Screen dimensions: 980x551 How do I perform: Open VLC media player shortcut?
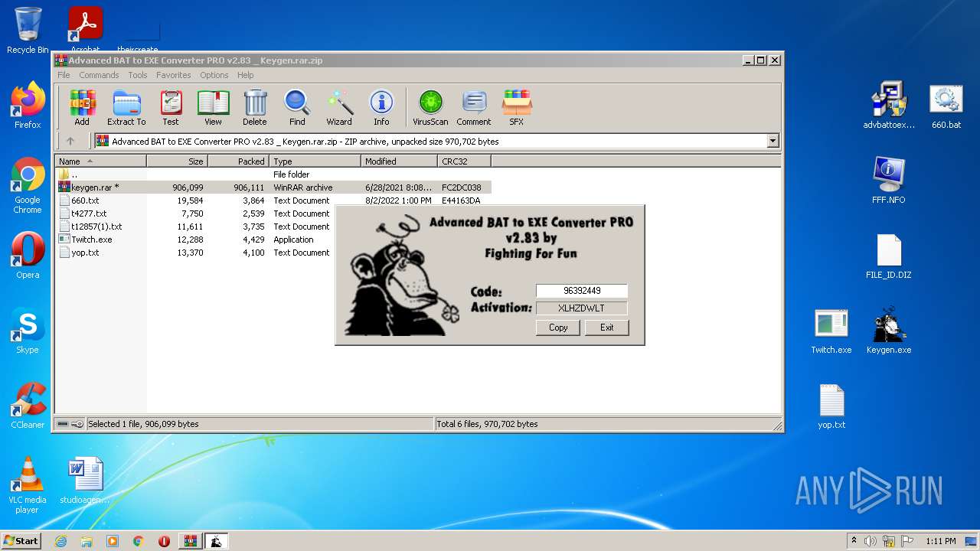point(28,485)
